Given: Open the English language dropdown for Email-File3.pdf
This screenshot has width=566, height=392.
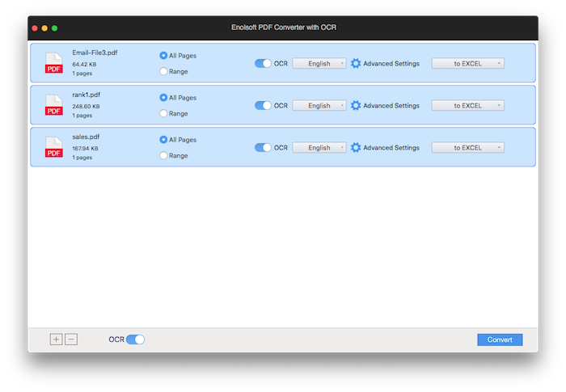Looking at the screenshot, I should (319, 64).
